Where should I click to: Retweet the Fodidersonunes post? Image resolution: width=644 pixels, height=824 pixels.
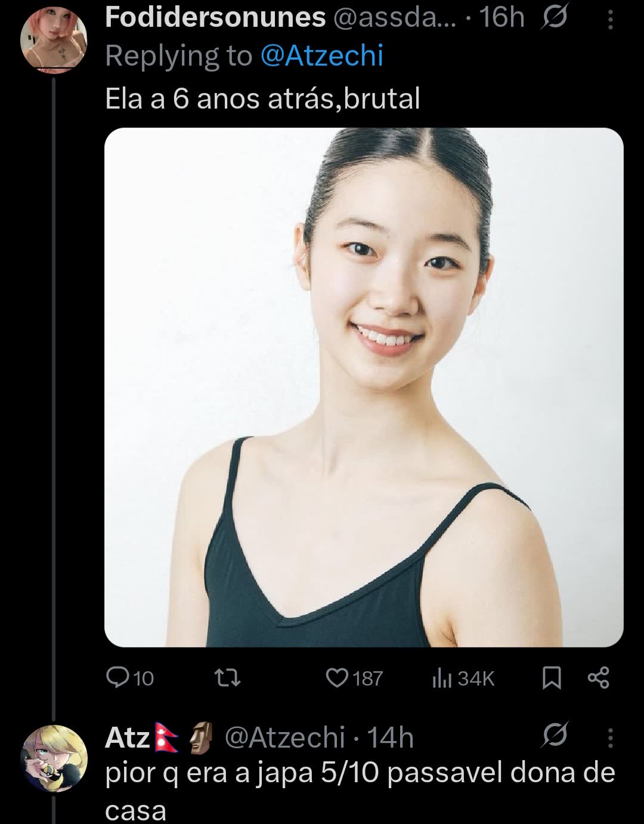pos(228,678)
